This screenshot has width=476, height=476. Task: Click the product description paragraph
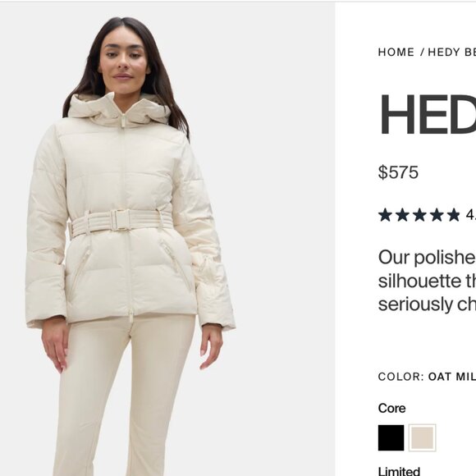427,281
